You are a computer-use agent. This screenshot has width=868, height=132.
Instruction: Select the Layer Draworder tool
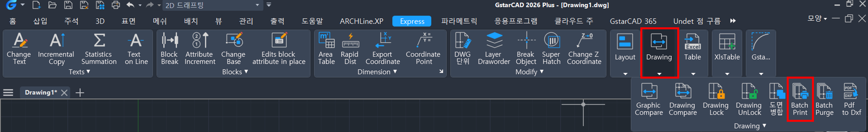pyautogui.click(x=494, y=48)
